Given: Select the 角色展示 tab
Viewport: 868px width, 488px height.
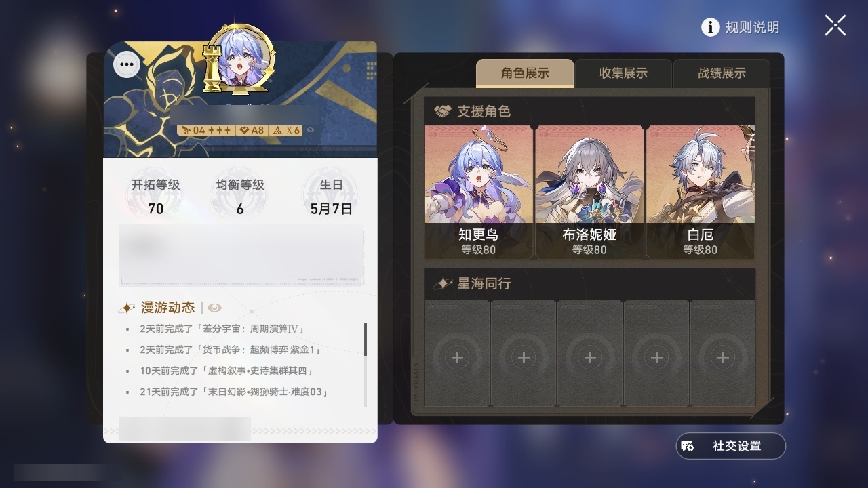Looking at the screenshot, I should click(x=525, y=73).
